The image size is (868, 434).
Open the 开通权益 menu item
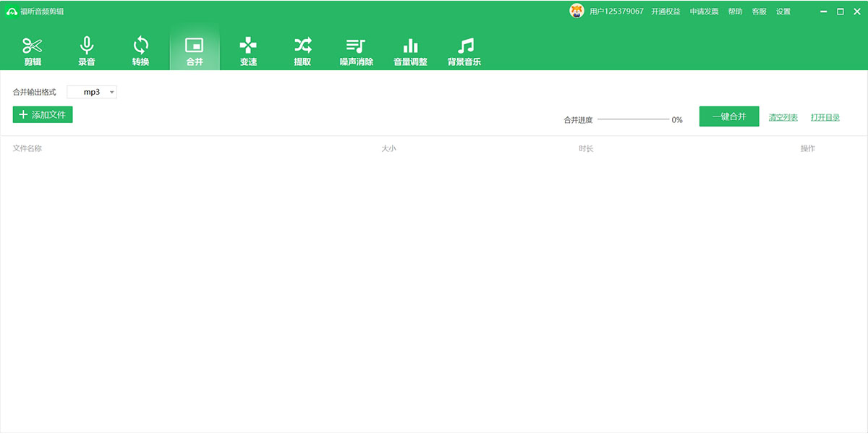coord(665,12)
